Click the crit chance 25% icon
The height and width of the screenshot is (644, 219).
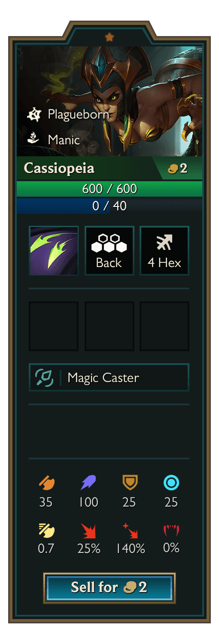click(88, 531)
